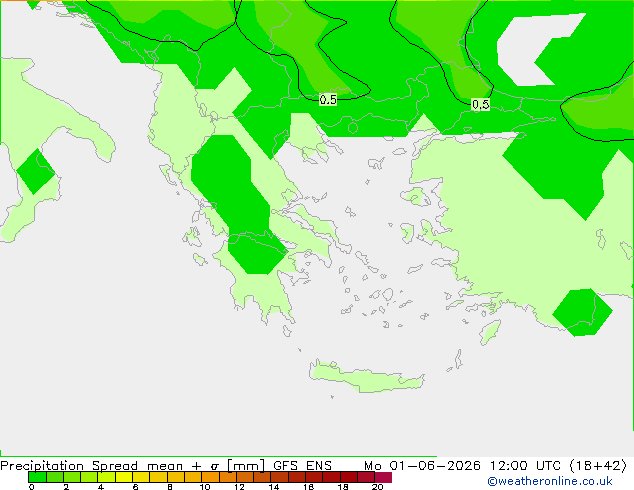
Task: Click the dark red swatch at 18
Action: pyautogui.click(x=349, y=477)
